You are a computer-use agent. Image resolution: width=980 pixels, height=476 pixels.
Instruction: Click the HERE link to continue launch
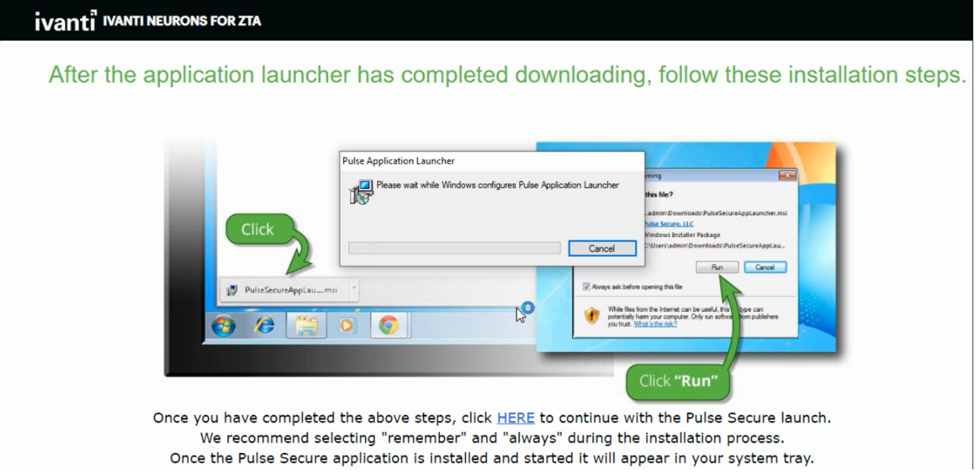click(516, 416)
